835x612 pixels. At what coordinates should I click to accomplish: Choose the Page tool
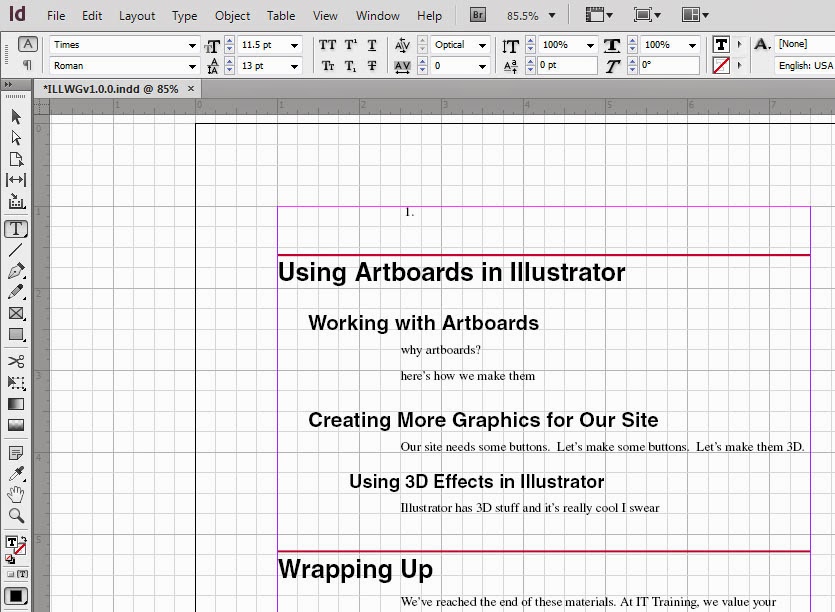16,159
